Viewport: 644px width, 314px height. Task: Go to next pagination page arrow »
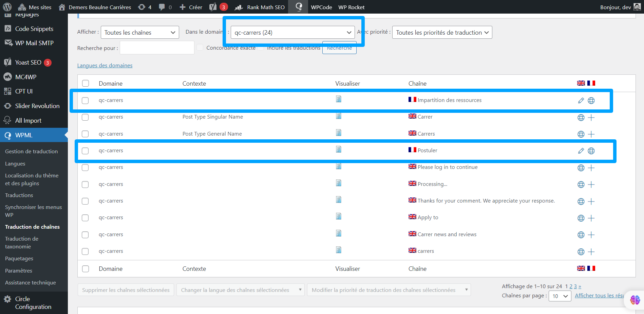[580, 286]
